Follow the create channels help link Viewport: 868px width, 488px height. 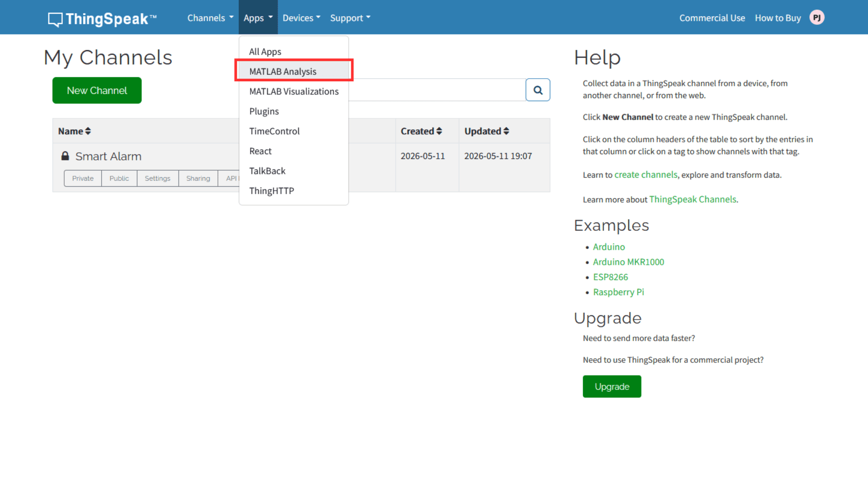coord(646,175)
